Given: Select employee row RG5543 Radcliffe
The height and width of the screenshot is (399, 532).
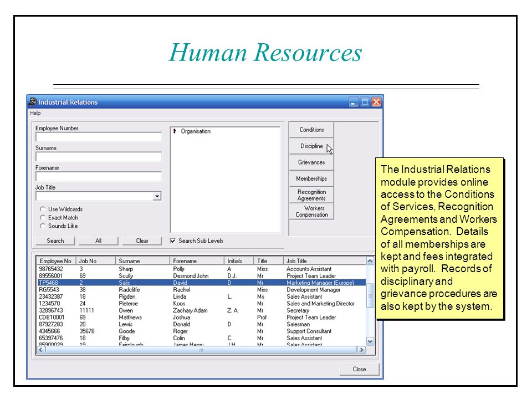Looking at the screenshot, I should pyautogui.click(x=201, y=290).
